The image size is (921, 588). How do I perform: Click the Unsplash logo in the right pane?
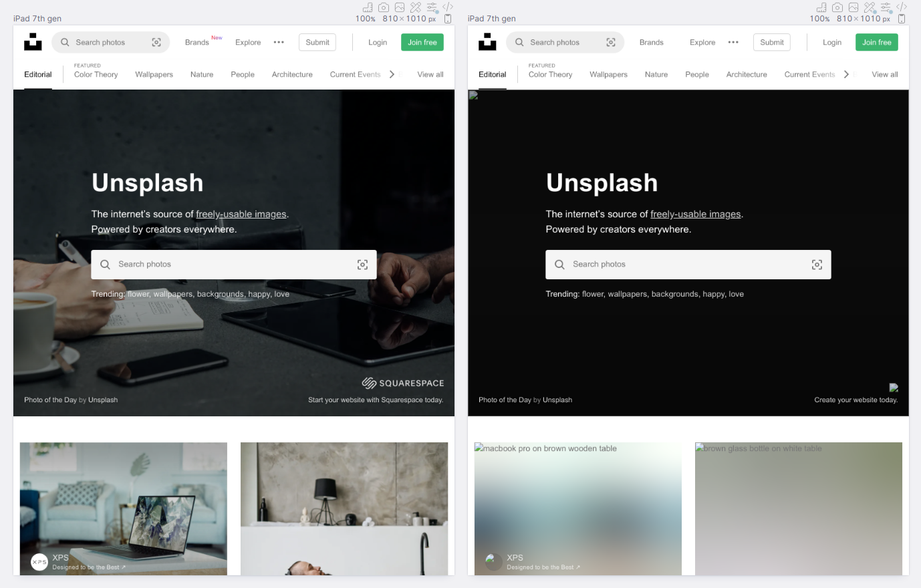pyautogui.click(x=487, y=42)
